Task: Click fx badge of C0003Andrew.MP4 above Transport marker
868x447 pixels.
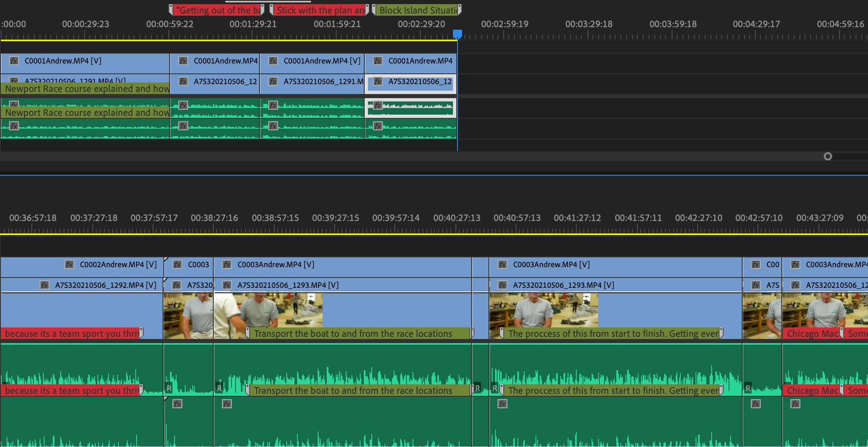Action: 227,264
